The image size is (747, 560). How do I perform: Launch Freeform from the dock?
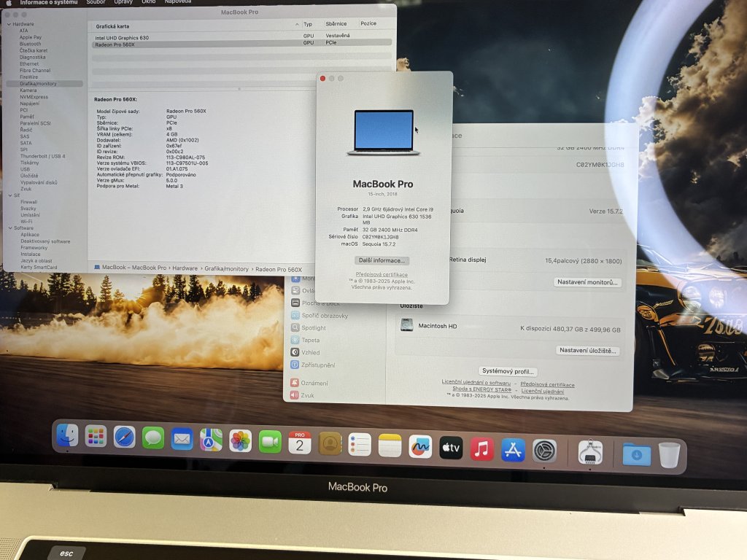pyautogui.click(x=420, y=447)
